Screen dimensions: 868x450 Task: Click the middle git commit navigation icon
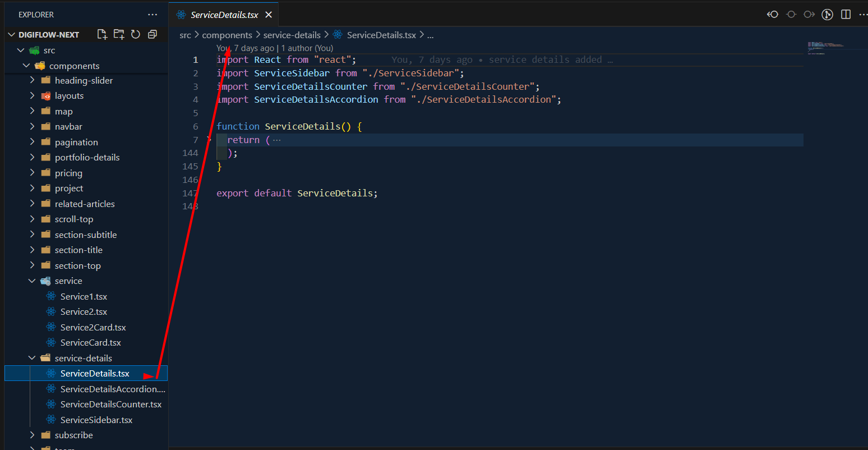coord(791,15)
